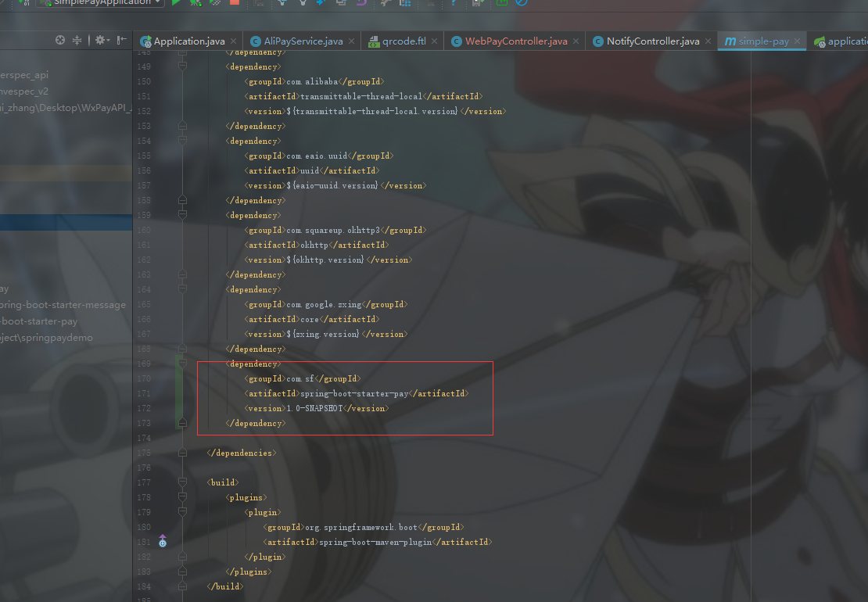868x602 pixels.
Task: Close the WebPayController.java tab
Action: pyautogui.click(x=576, y=41)
